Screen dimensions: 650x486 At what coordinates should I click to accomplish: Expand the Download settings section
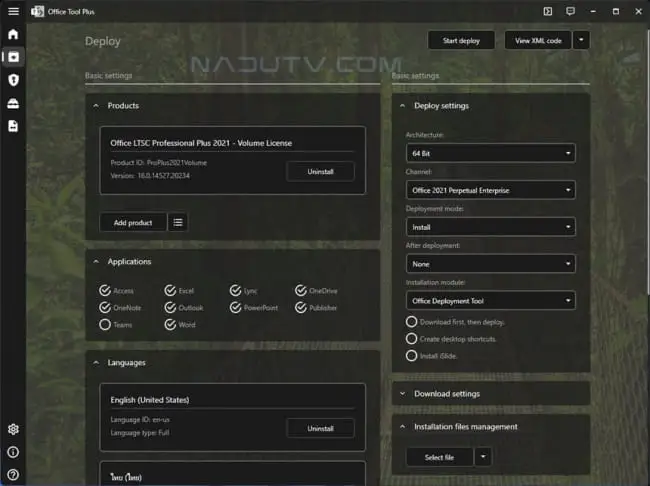click(x=403, y=394)
